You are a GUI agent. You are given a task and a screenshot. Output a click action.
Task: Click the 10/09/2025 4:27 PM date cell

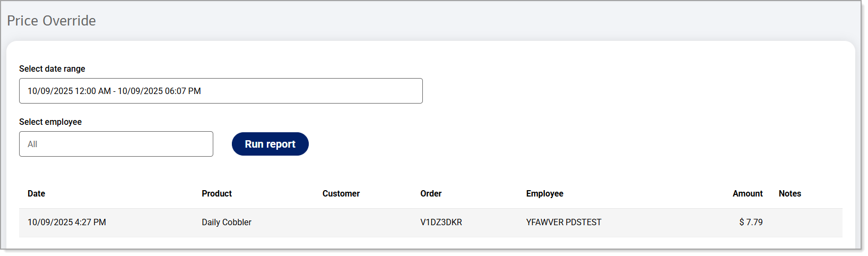(67, 222)
